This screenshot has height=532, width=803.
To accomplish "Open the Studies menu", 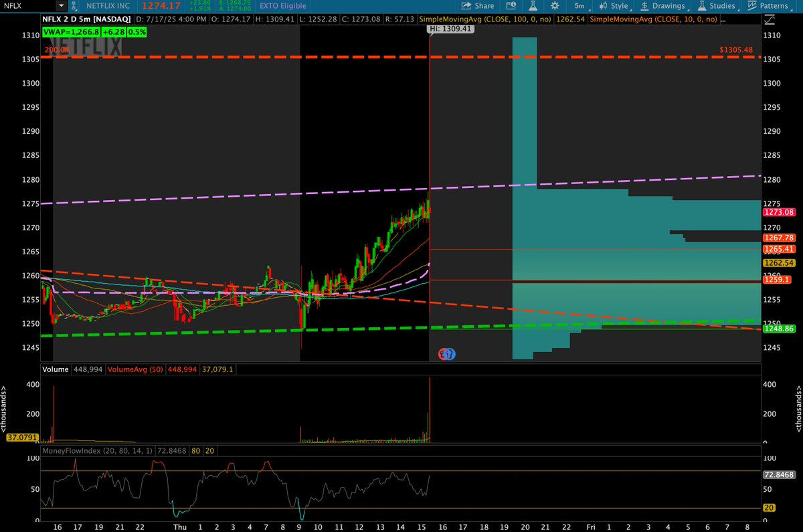I will point(717,5).
